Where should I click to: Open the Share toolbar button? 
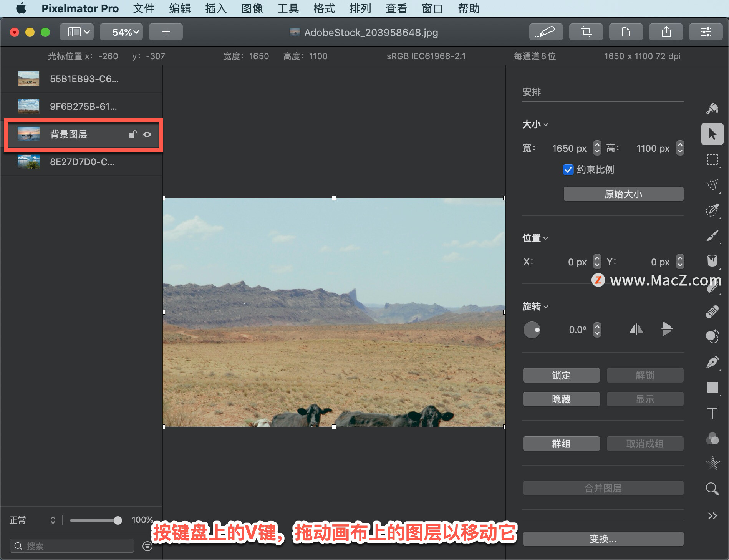666,32
